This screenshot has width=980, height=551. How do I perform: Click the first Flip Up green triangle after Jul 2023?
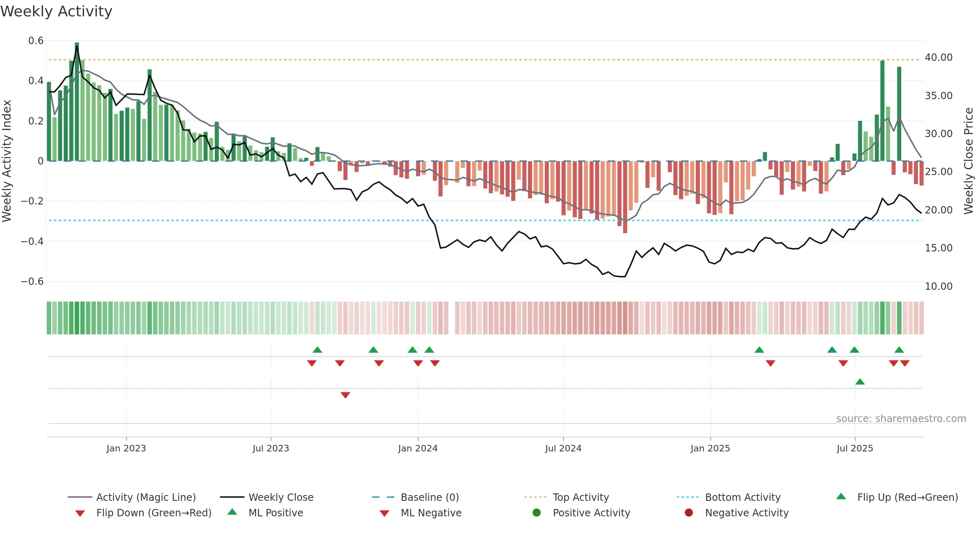point(317,350)
